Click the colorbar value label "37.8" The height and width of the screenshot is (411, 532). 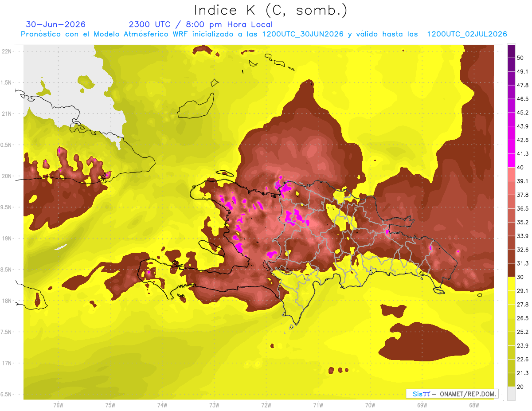(523, 195)
